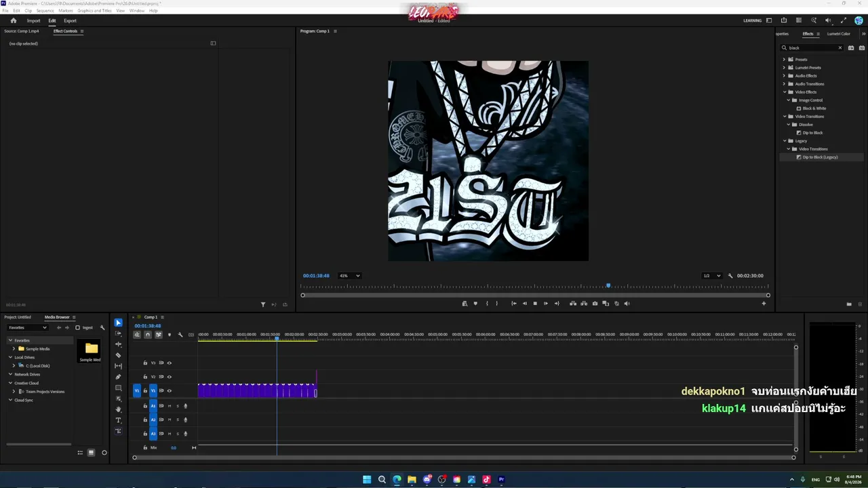
Task: Open the Effect Controls tab
Action: click(x=65, y=31)
